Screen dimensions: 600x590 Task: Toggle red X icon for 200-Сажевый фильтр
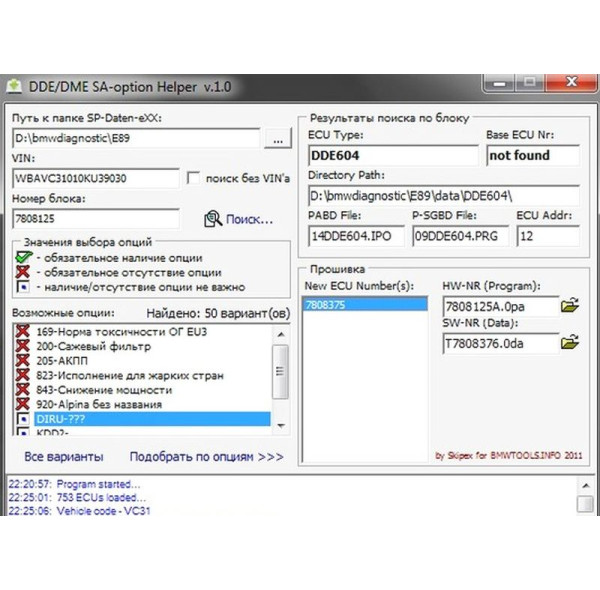pyautogui.click(x=23, y=347)
